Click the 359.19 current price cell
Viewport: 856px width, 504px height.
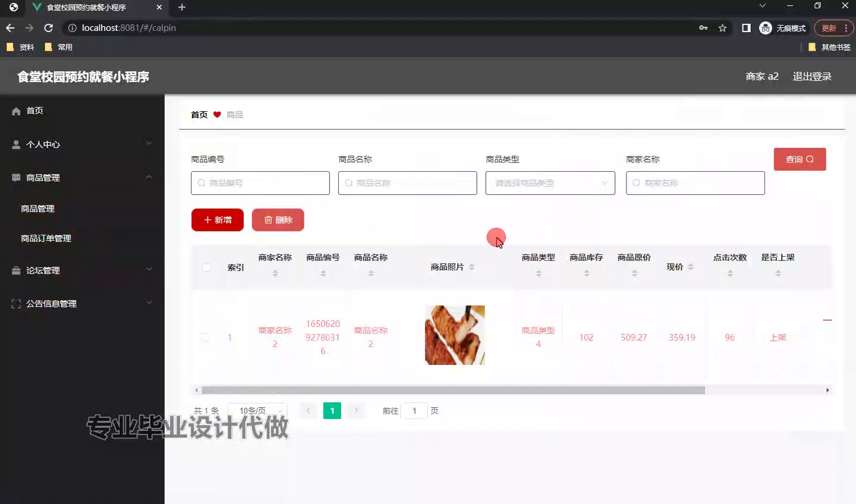tap(682, 337)
